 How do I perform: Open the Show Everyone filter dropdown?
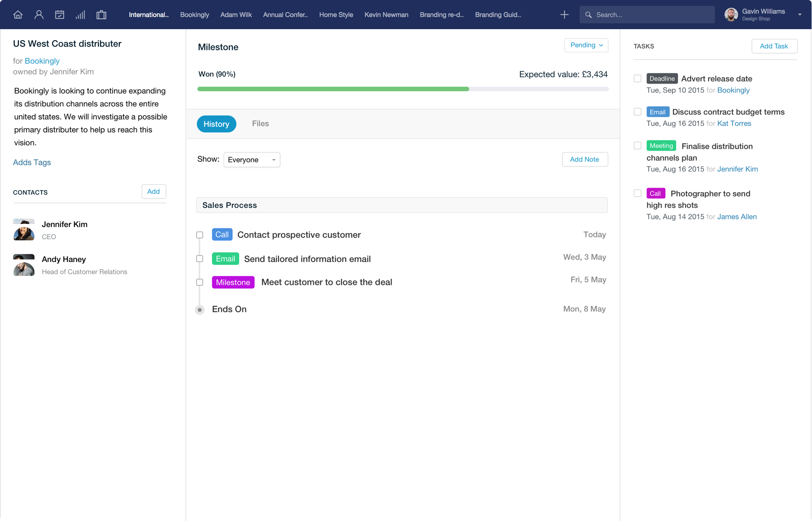click(x=252, y=160)
